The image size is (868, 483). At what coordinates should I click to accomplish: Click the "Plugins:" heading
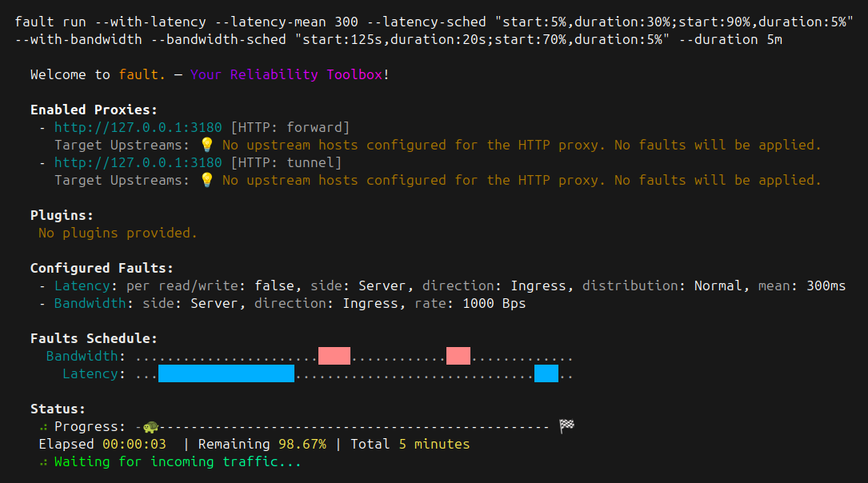point(62,216)
